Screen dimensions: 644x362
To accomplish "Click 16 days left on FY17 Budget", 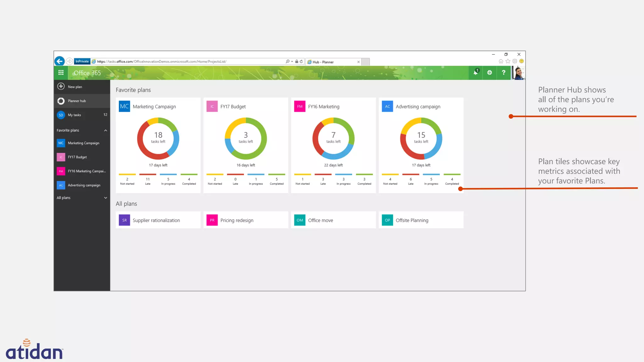I will [246, 165].
